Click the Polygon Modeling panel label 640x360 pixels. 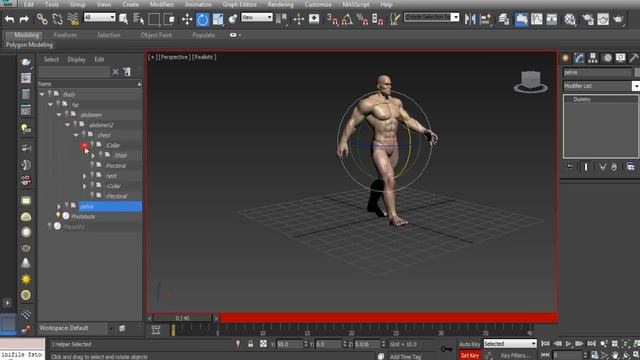click(29, 45)
